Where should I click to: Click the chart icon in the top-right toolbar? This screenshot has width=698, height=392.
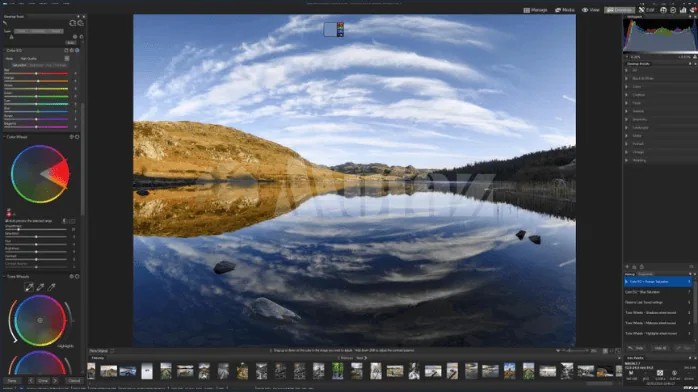(683, 10)
